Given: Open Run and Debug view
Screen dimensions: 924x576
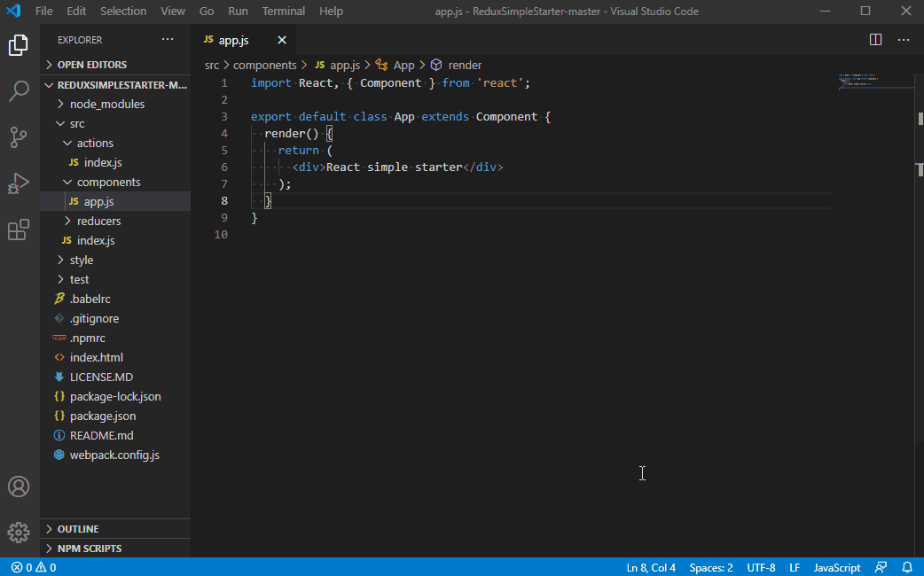Looking at the screenshot, I should (19, 183).
